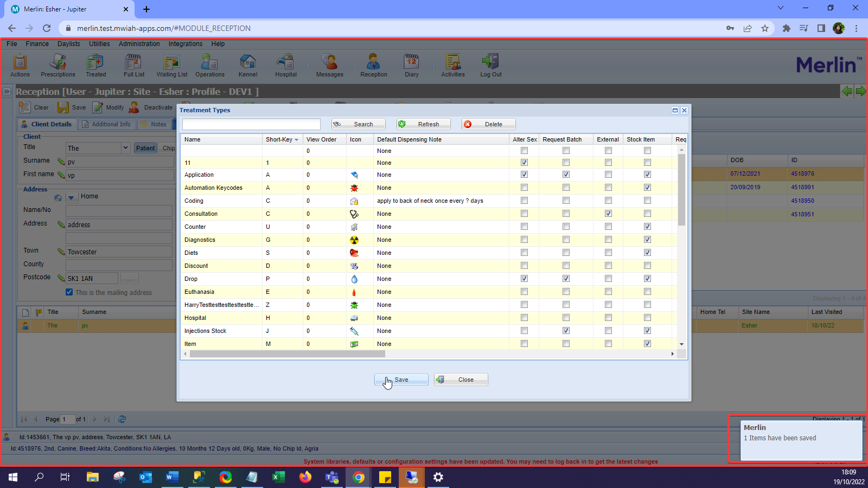Toggle Alter Sex for Application row
Image resolution: width=868 pixels, height=488 pixels.
click(524, 175)
